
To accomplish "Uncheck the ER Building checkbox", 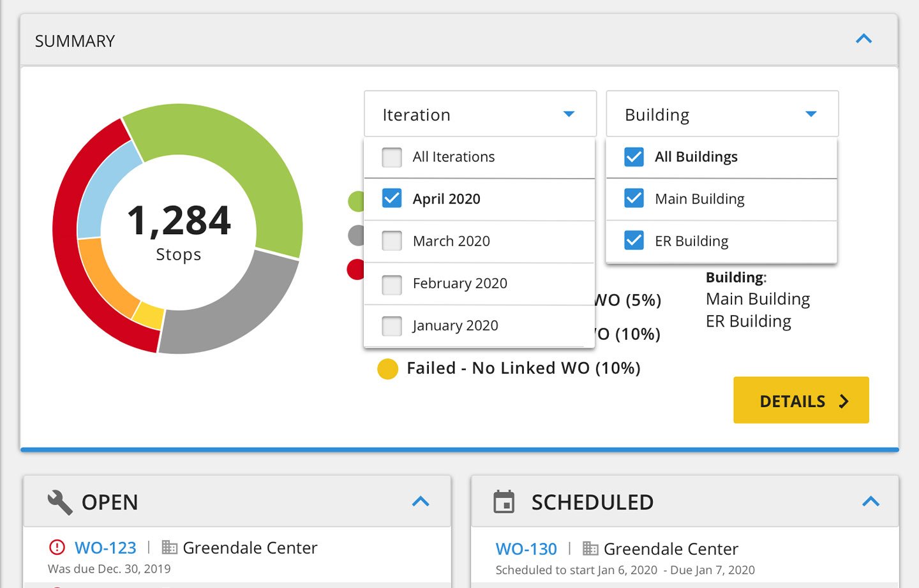I will [634, 241].
